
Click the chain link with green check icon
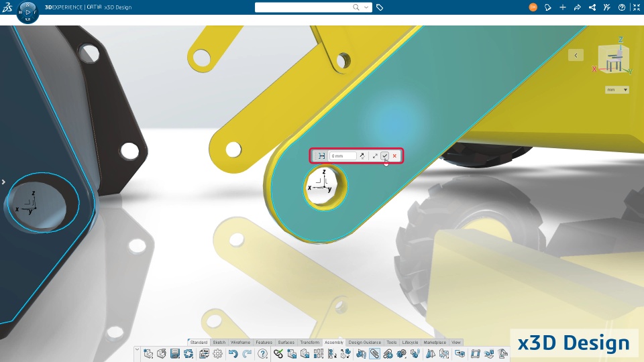point(278,354)
